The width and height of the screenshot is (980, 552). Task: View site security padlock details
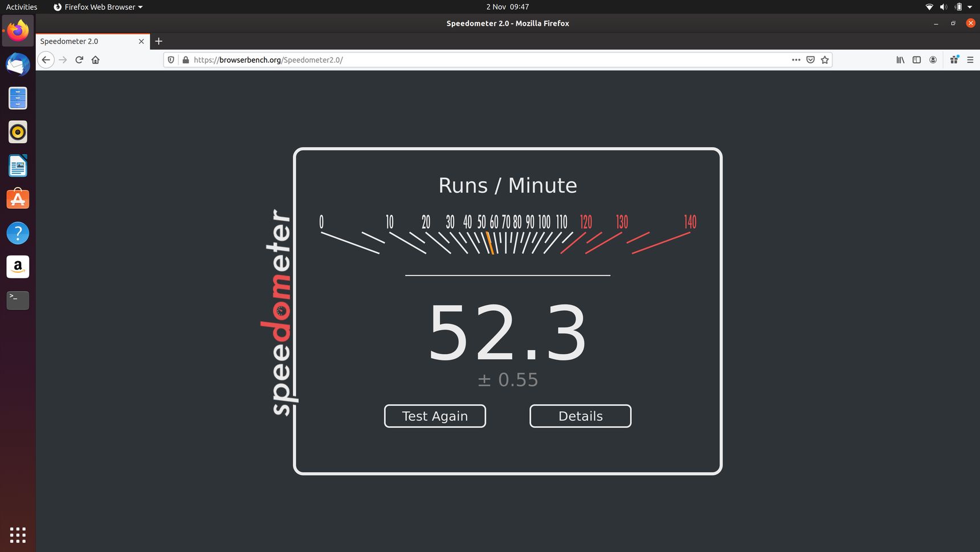(186, 60)
